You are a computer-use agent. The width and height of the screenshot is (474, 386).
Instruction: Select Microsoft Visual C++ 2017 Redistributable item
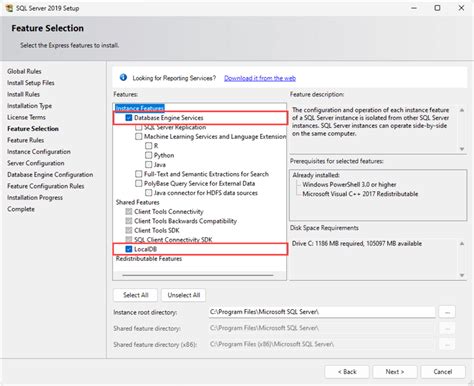[360, 194]
